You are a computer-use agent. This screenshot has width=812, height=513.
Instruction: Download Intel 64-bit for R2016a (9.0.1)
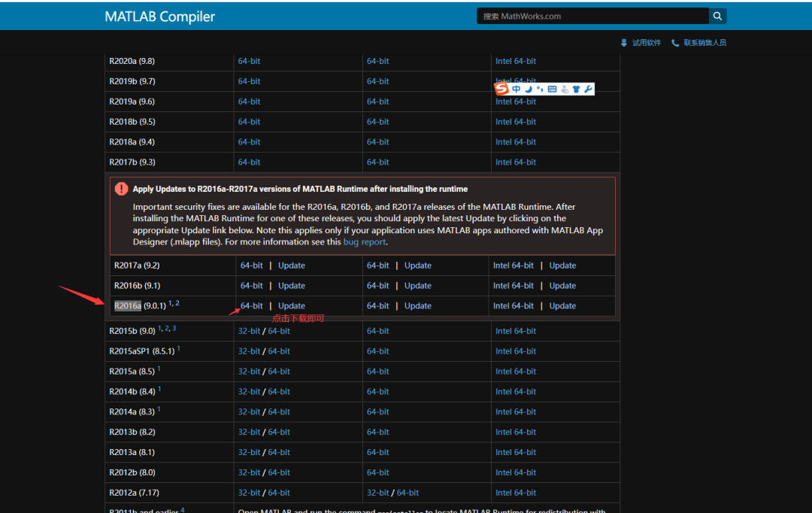[x=514, y=305]
